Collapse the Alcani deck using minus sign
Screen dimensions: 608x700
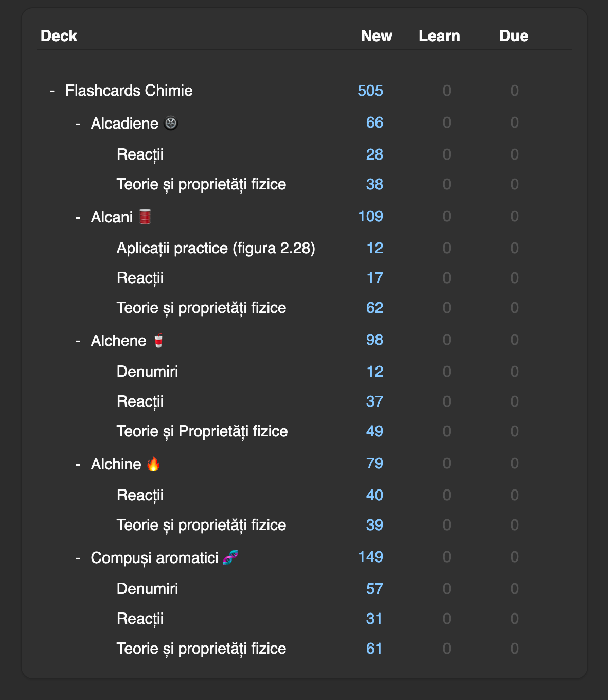[x=78, y=217]
